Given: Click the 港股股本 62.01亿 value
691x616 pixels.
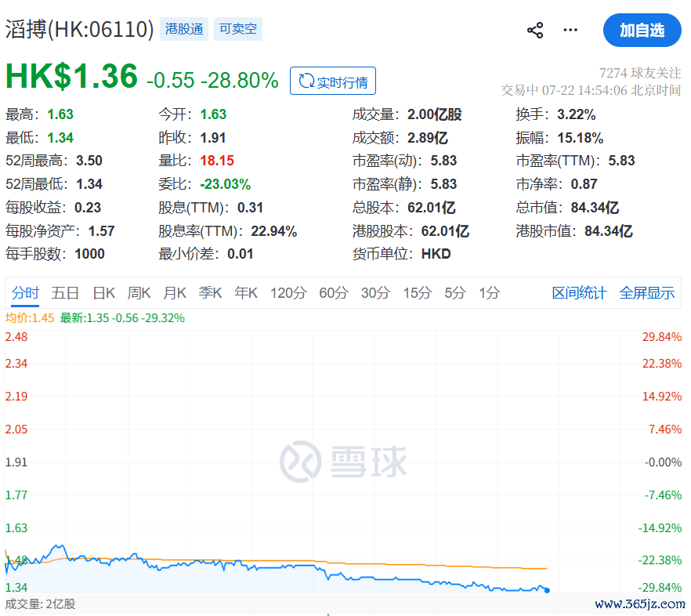Looking at the screenshot, I should (445, 231).
